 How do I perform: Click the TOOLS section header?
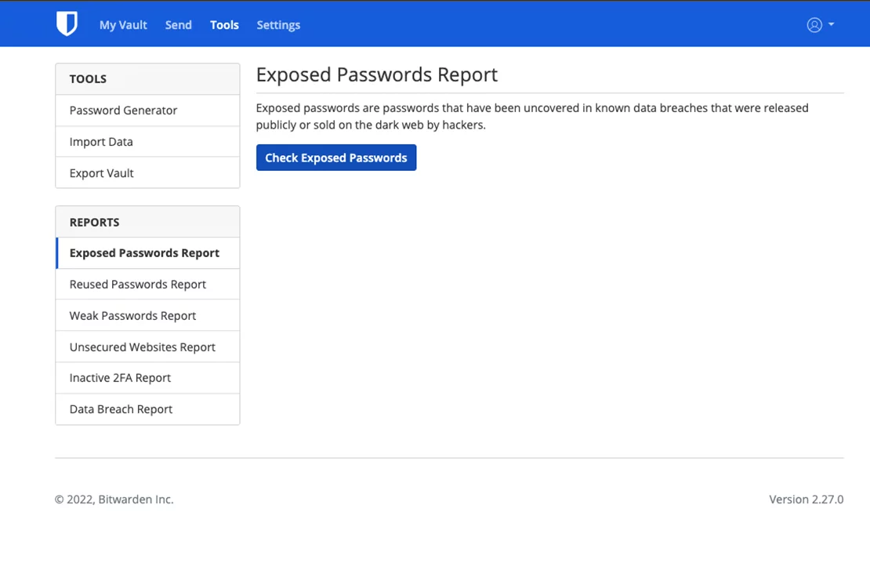[x=147, y=79]
